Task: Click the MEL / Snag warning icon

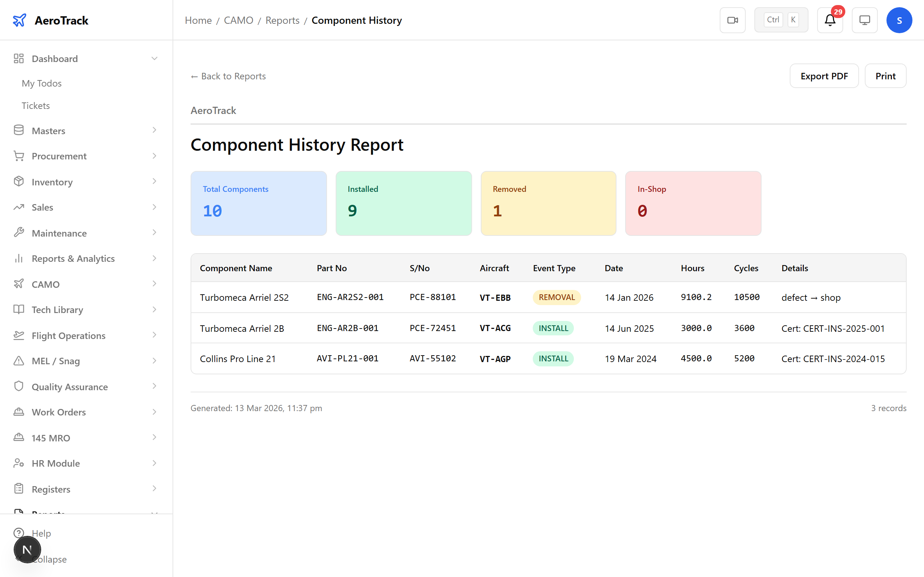Action: click(x=19, y=361)
